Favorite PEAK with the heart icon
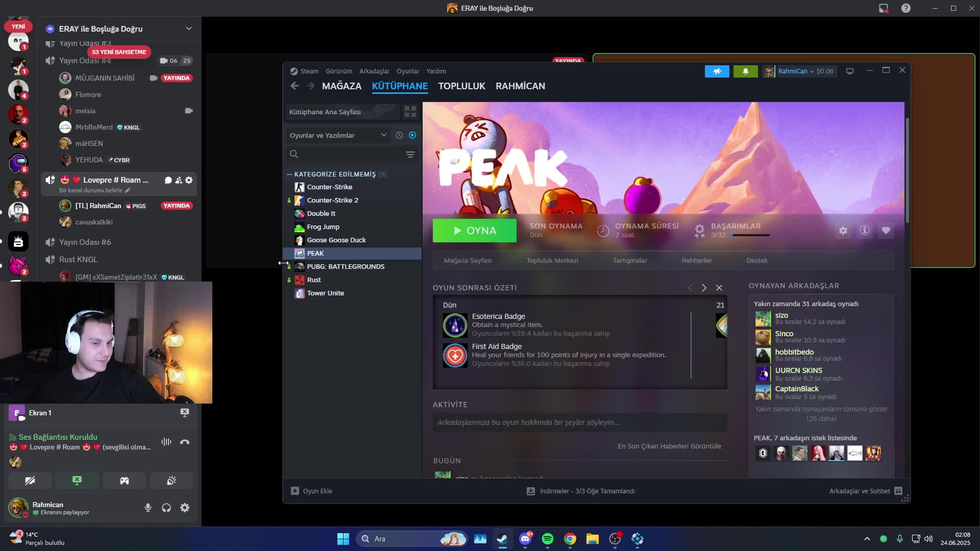The width and height of the screenshot is (980, 551). coord(886,231)
